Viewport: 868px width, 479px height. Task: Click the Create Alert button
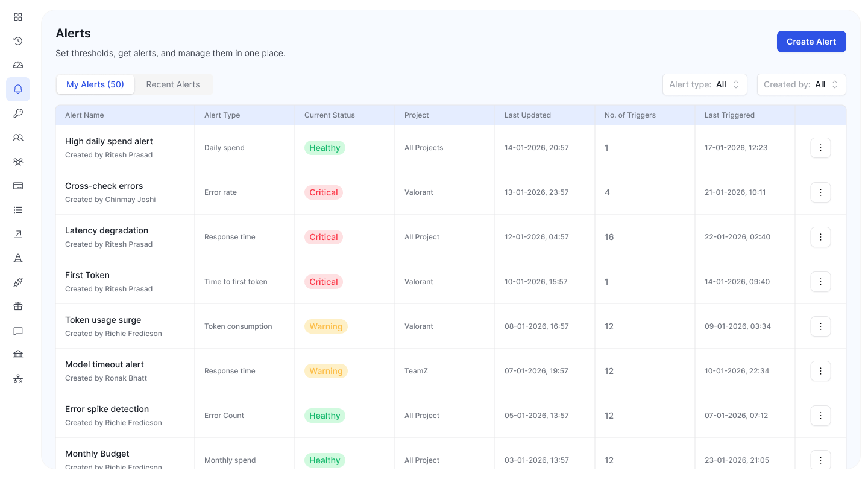pyautogui.click(x=811, y=42)
